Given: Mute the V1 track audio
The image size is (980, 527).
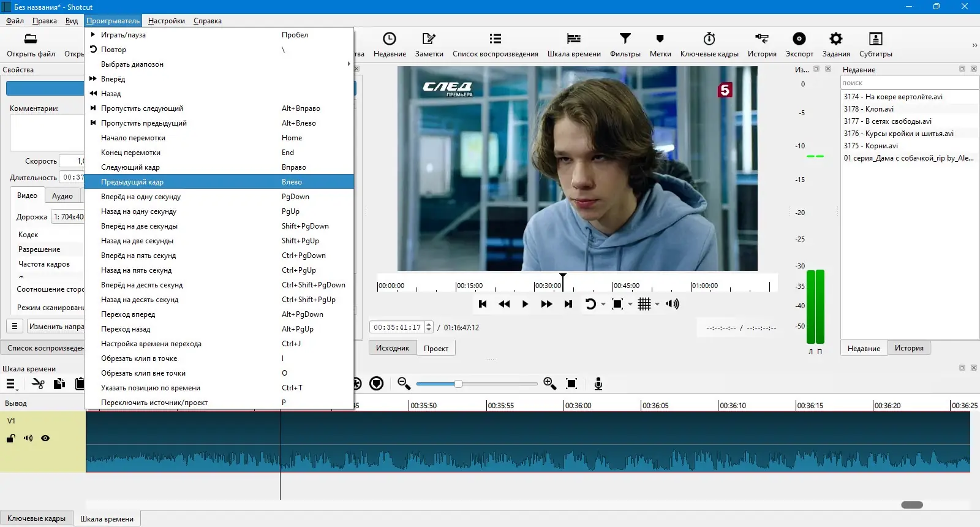Looking at the screenshot, I should click(28, 438).
